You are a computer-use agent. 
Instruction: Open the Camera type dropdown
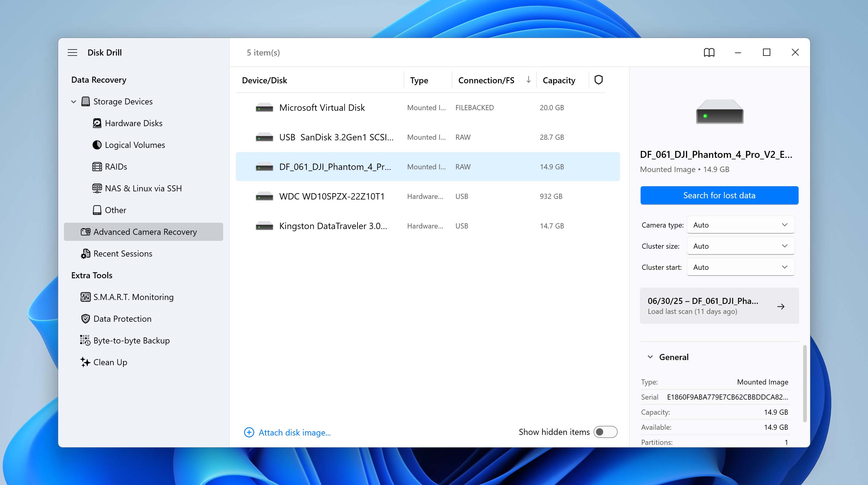tap(740, 225)
